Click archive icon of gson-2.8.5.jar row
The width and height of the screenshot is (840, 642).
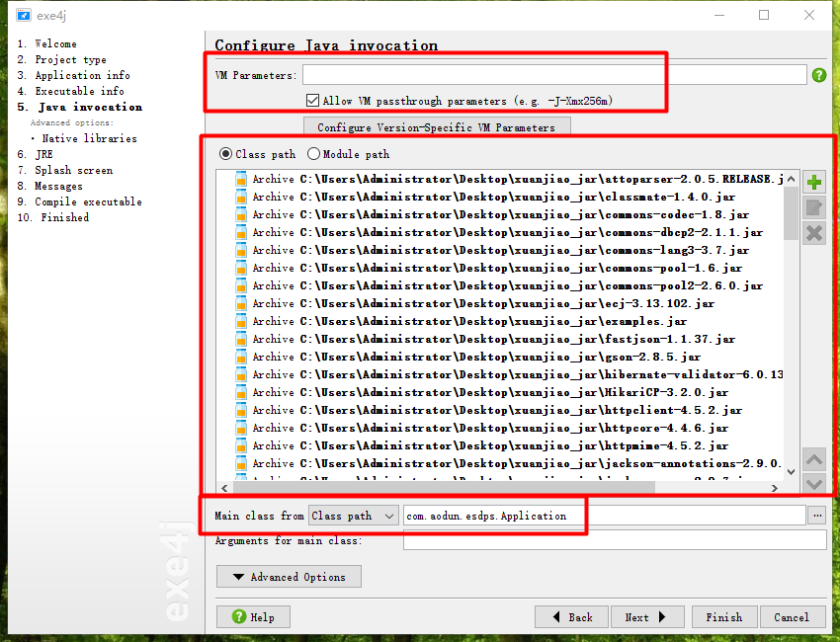[x=241, y=357]
